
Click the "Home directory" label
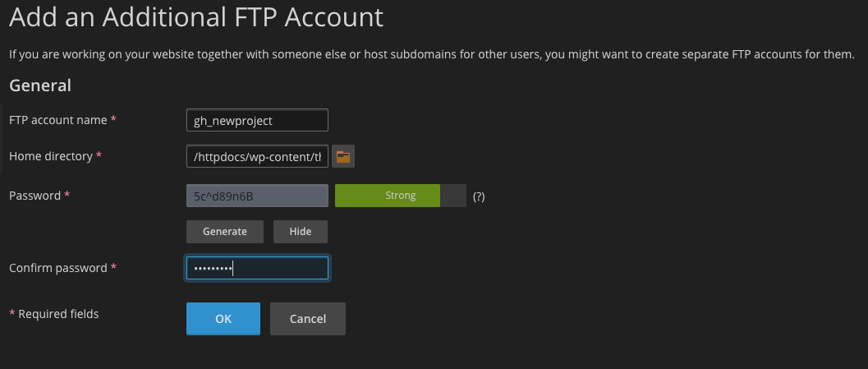[52, 156]
